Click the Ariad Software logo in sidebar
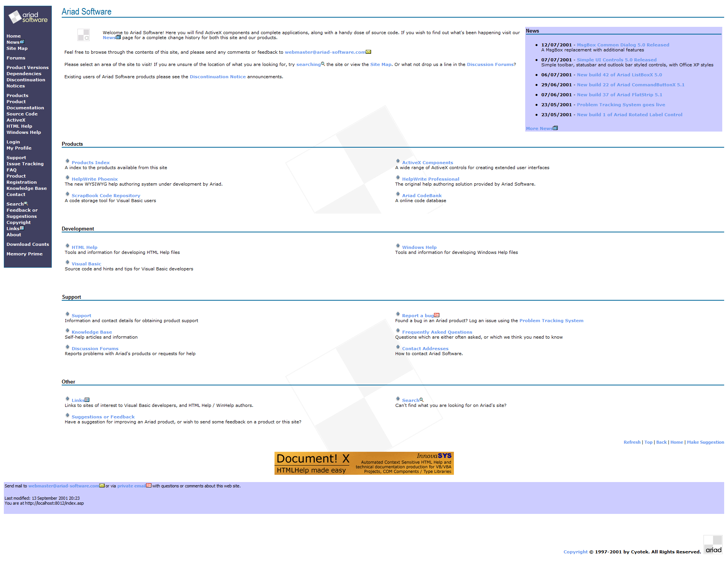 pyautogui.click(x=28, y=17)
